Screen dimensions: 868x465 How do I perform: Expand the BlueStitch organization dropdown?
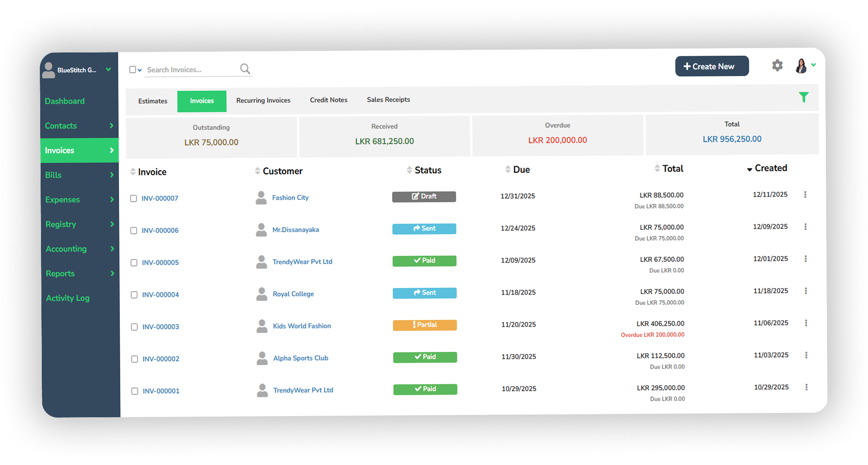pos(108,69)
